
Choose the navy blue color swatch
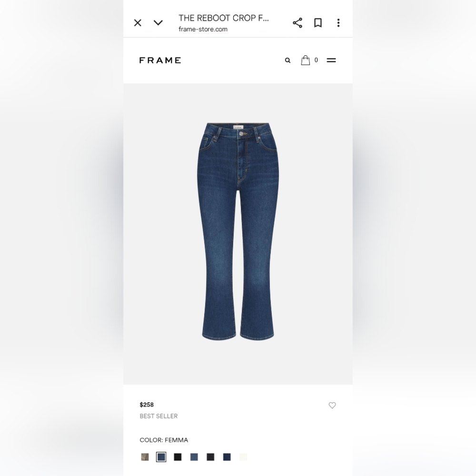point(227,457)
